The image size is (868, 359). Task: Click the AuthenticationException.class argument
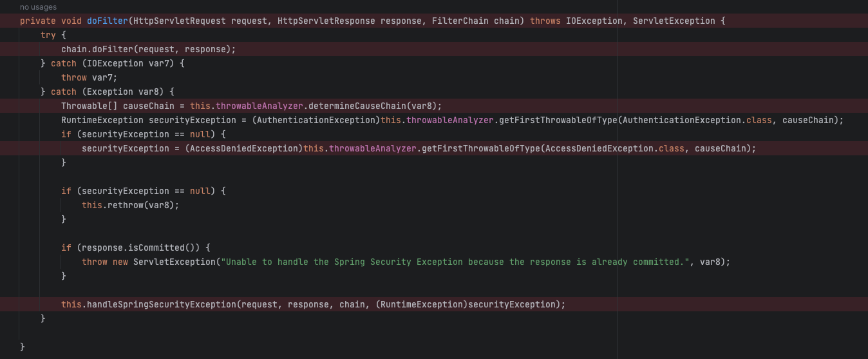[697, 120]
